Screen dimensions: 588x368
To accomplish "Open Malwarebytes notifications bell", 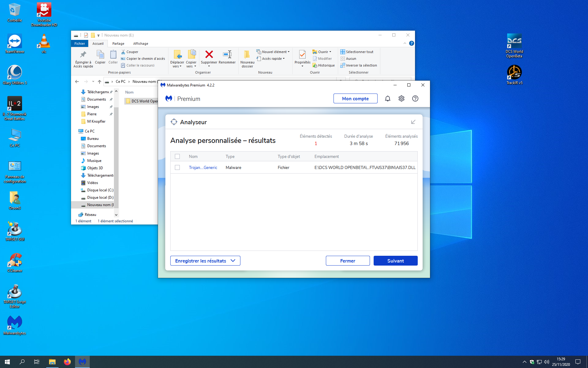I will [x=388, y=98].
